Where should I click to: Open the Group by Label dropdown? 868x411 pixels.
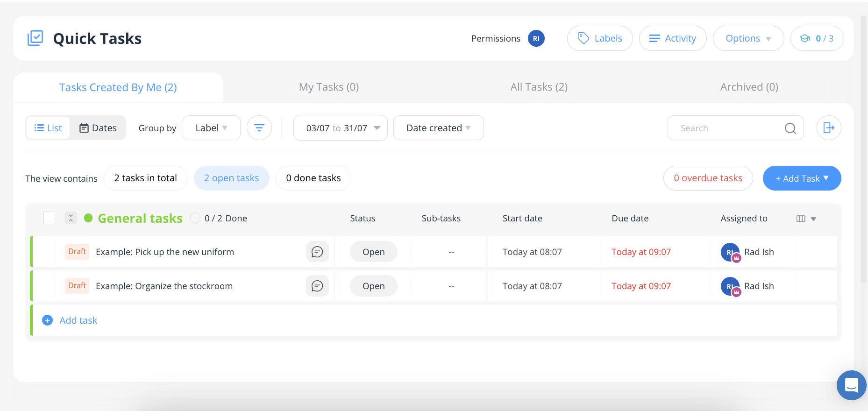[212, 128]
